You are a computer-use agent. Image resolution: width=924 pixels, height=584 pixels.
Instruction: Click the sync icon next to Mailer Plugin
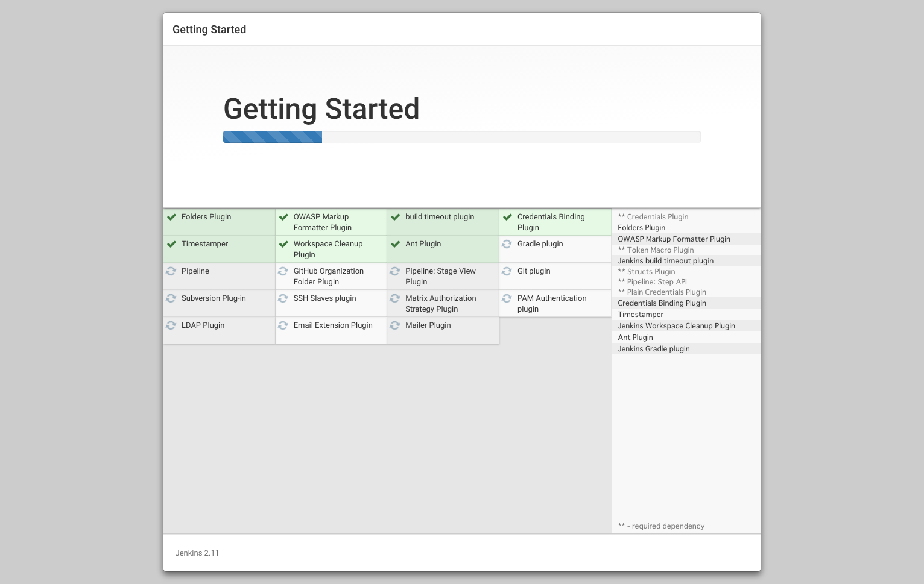click(x=395, y=325)
